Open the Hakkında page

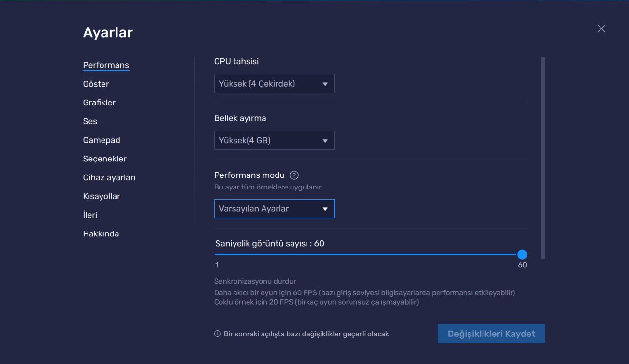pos(101,234)
